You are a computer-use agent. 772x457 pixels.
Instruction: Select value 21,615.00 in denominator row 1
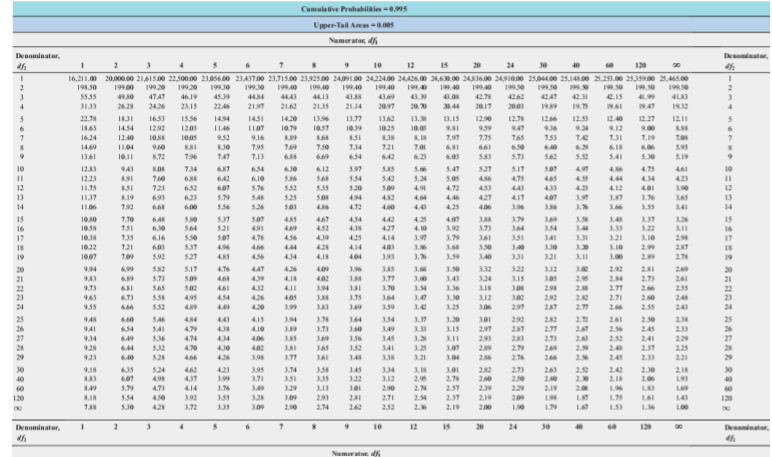point(151,78)
